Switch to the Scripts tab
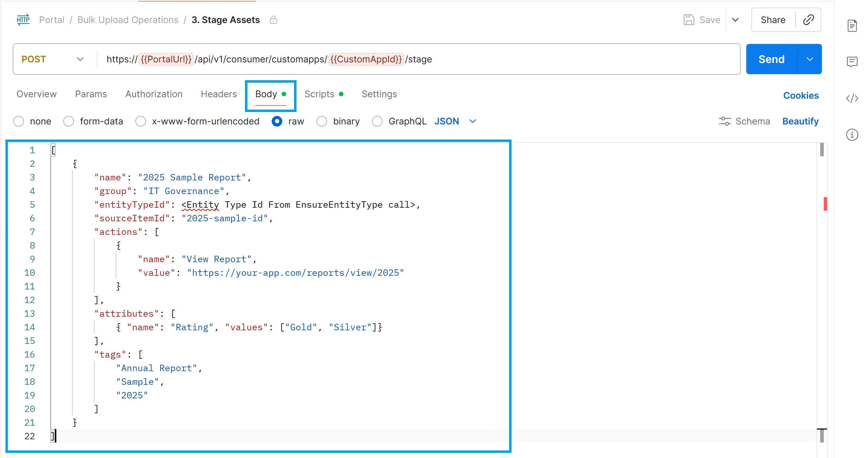This screenshot has width=868, height=458. [319, 94]
